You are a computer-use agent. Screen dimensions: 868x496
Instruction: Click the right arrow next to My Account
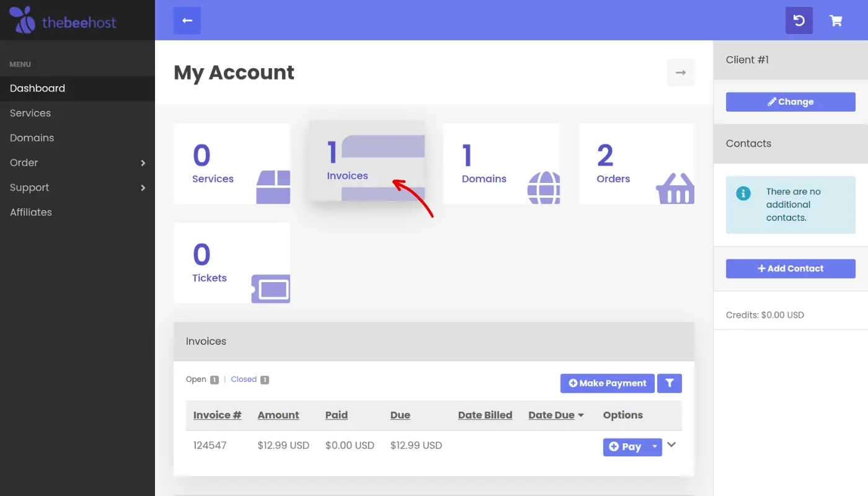(x=680, y=73)
